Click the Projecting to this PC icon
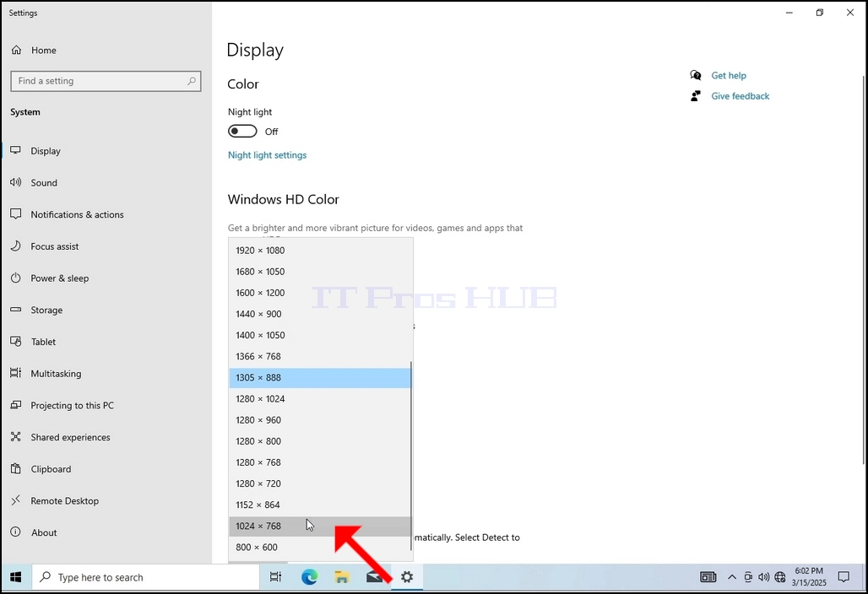The height and width of the screenshot is (594, 868). (16, 405)
